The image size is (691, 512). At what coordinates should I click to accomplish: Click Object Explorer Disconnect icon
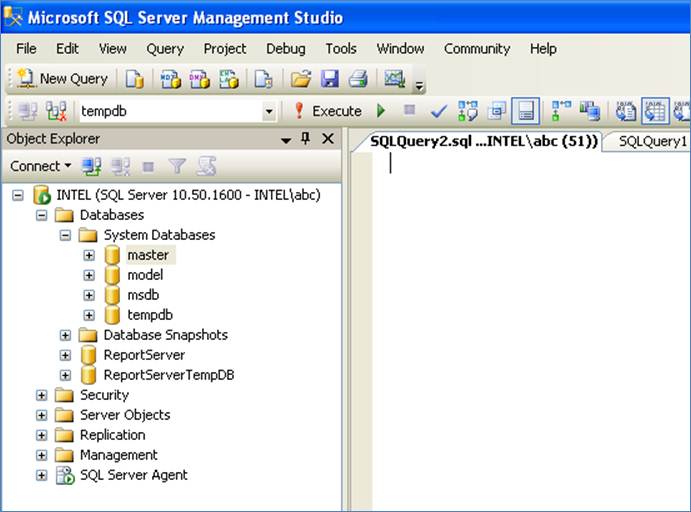point(120,167)
